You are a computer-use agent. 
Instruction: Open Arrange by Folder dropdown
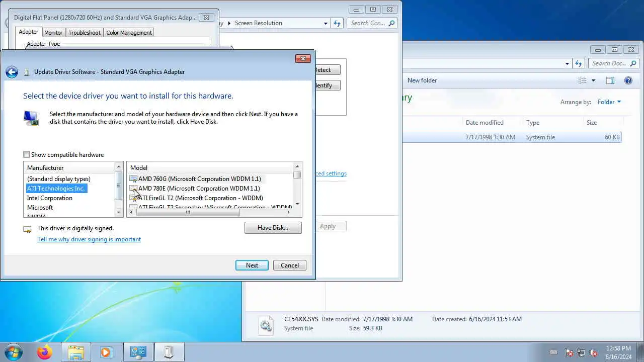(x=609, y=102)
